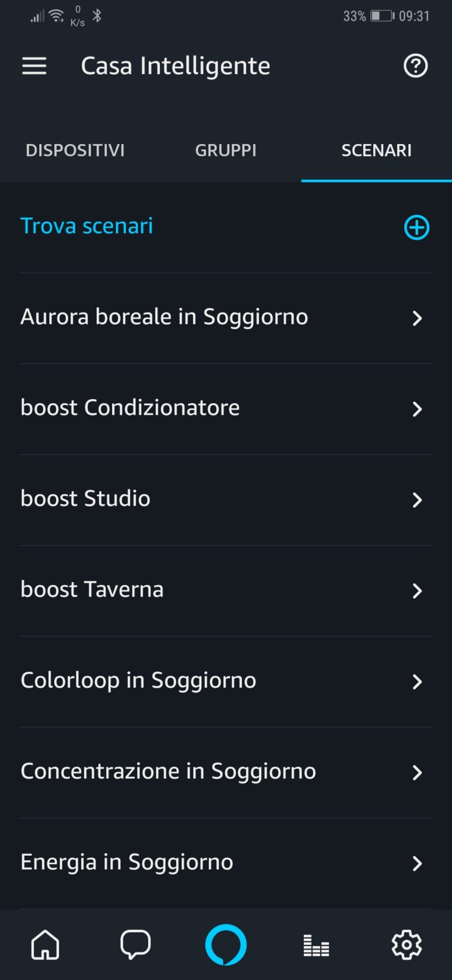The width and height of the screenshot is (452, 980).
Task: Tap the Bluetooth status bar icon
Action: (x=97, y=16)
